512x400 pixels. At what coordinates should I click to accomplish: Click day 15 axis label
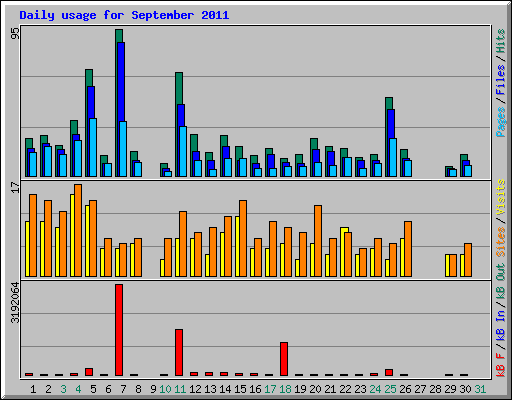point(240,389)
